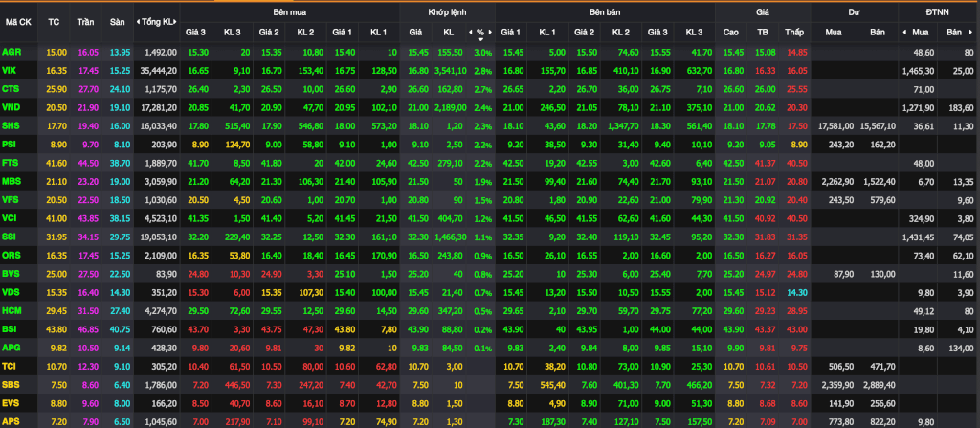Click the Bên bán KL 3 header
980x428 pixels.
694,32
